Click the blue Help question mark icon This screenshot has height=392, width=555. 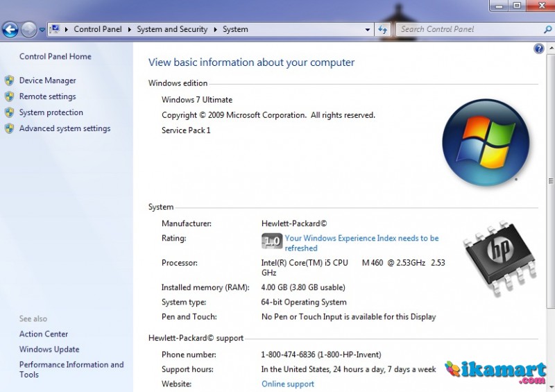tap(539, 49)
